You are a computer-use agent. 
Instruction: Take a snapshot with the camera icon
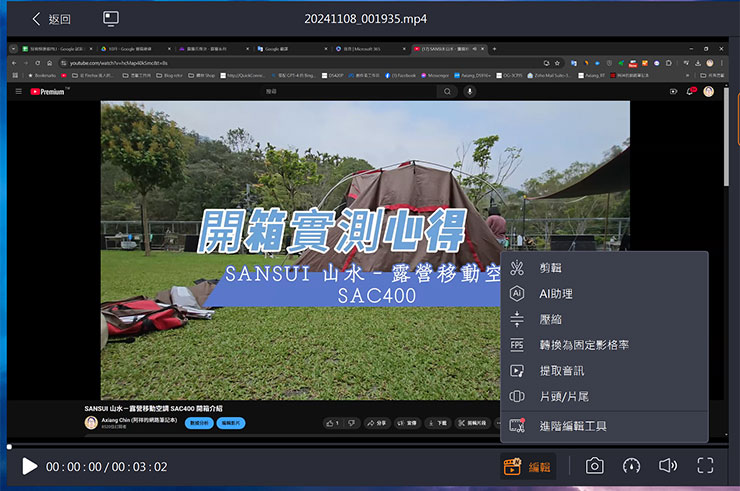(x=594, y=466)
